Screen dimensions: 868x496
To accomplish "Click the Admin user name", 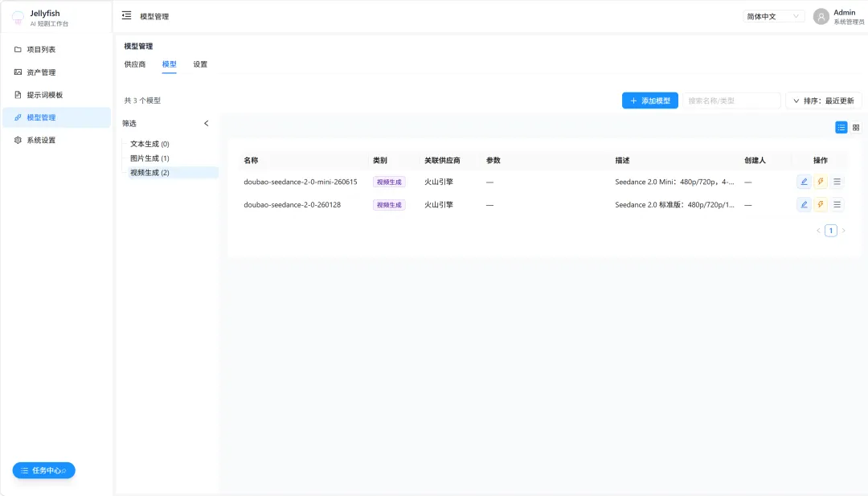I will tap(844, 12).
